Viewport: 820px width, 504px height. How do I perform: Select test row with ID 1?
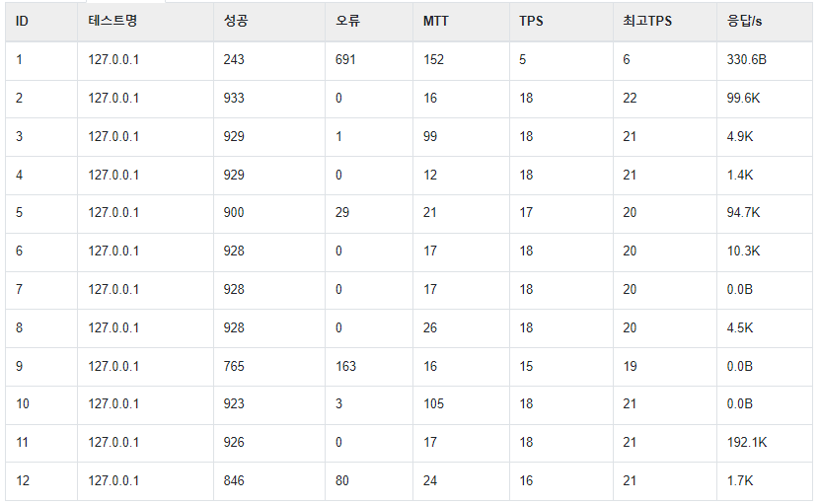click(409, 60)
